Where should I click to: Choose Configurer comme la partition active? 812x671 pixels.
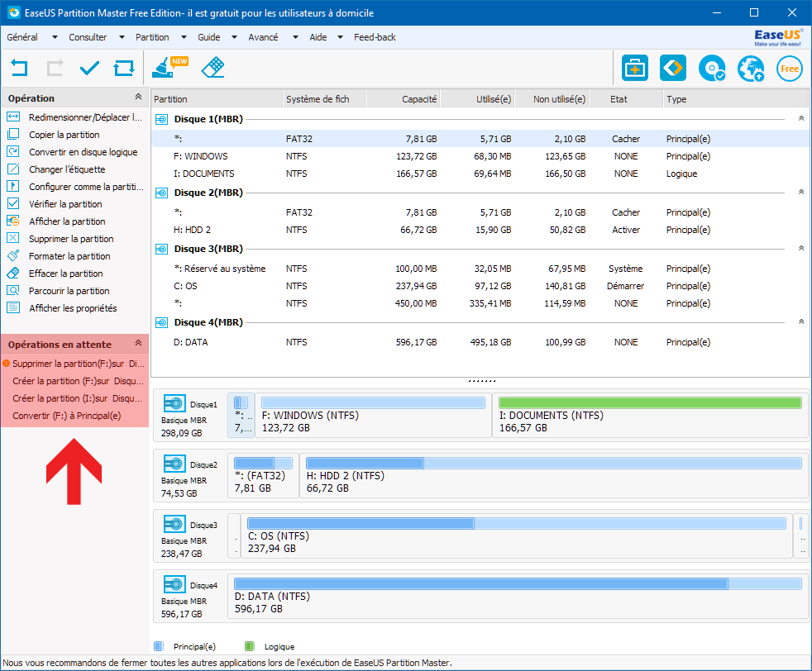coord(75,187)
